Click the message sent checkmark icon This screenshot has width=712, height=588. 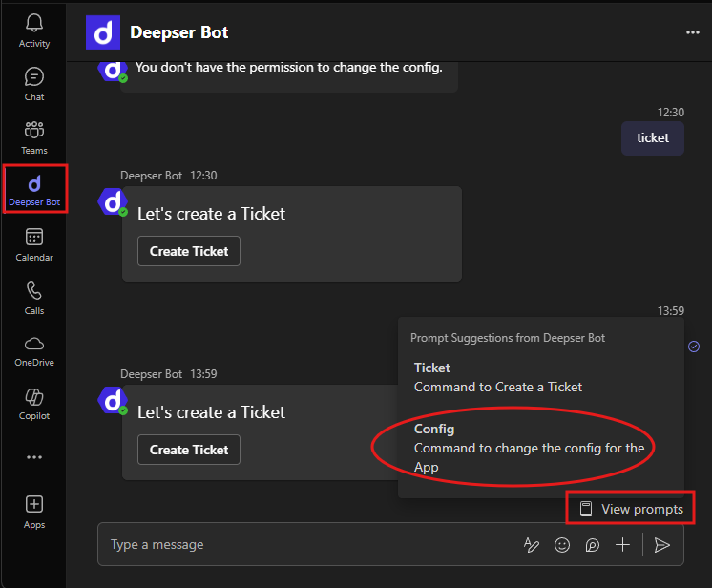tap(694, 346)
